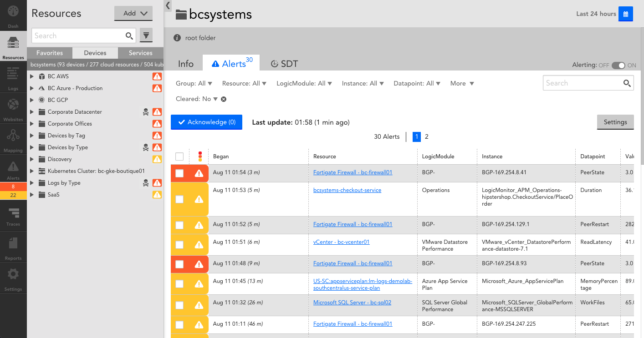The width and height of the screenshot is (644, 338).
Task: Open the Dash navigation icon
Action: pyautogui.click(x=13, y=11)
